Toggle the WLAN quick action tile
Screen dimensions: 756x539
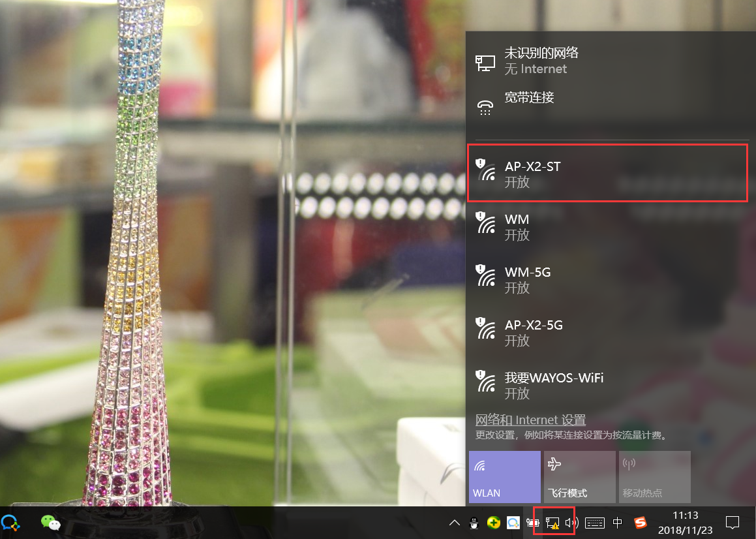click(504, 477)
